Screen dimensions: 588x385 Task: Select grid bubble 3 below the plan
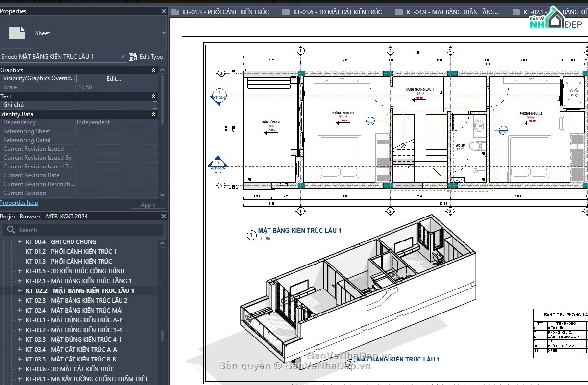(450, 211)
